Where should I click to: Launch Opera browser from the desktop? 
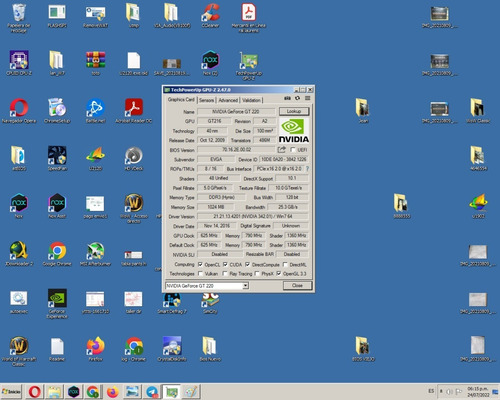coord(19,111)
